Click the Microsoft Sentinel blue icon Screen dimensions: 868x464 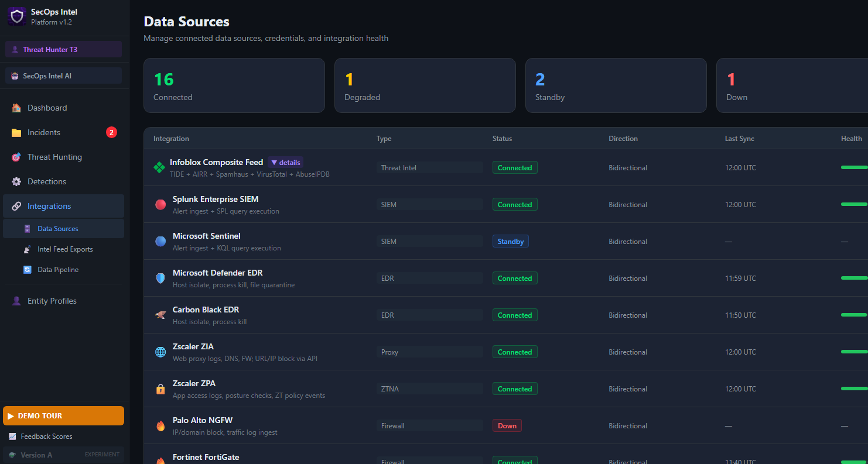[x=160, y=242]
